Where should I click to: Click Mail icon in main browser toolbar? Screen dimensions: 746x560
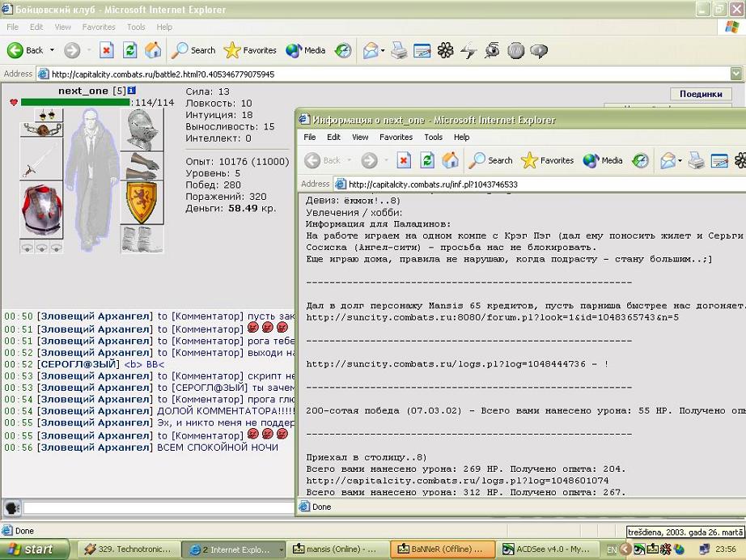(370, 50)
